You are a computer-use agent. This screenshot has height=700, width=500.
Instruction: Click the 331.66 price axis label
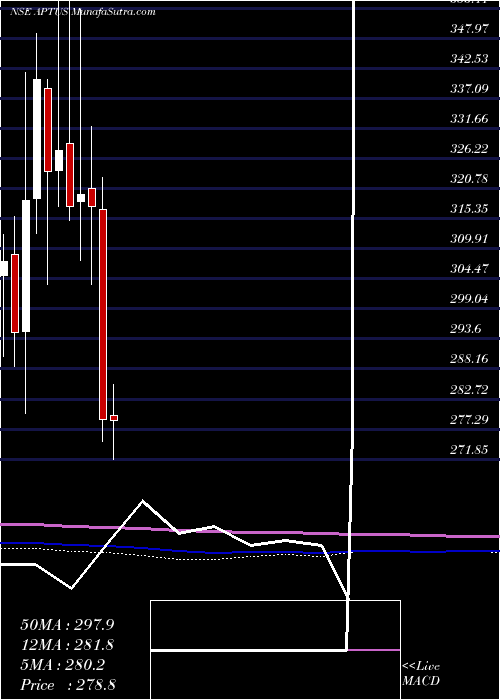(x=468, y=119)
